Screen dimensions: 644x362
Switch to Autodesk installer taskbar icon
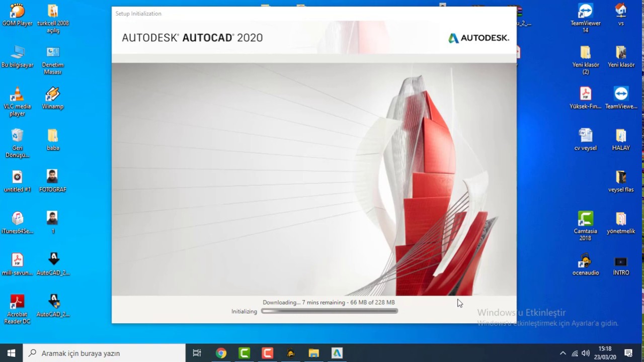pyautogui.click(x=337, y=353)
